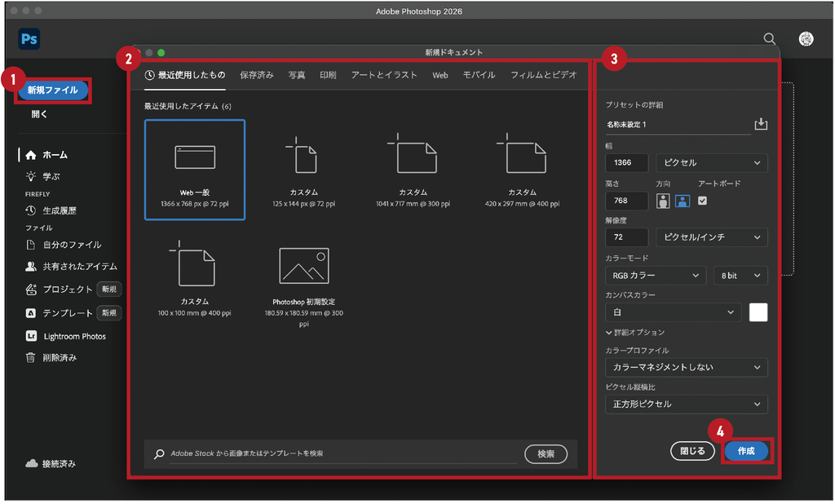Click the resolution field showing 72
This screenshot has width=835, height=504.
(x=627, y=237)
